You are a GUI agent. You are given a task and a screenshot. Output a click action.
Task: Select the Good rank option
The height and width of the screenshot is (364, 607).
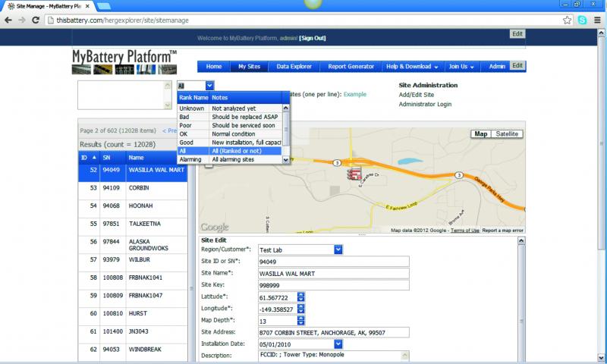click(230, 143)
